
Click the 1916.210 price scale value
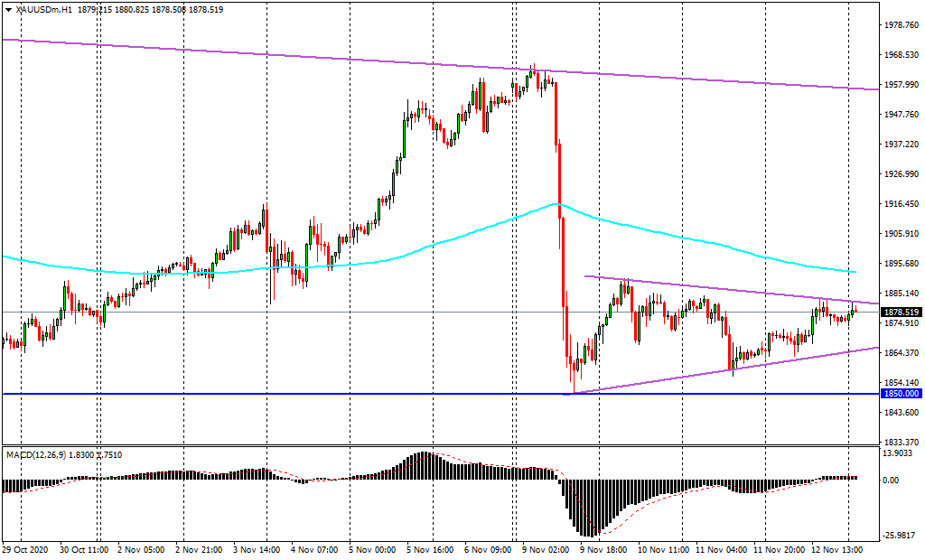click(902, 204)
